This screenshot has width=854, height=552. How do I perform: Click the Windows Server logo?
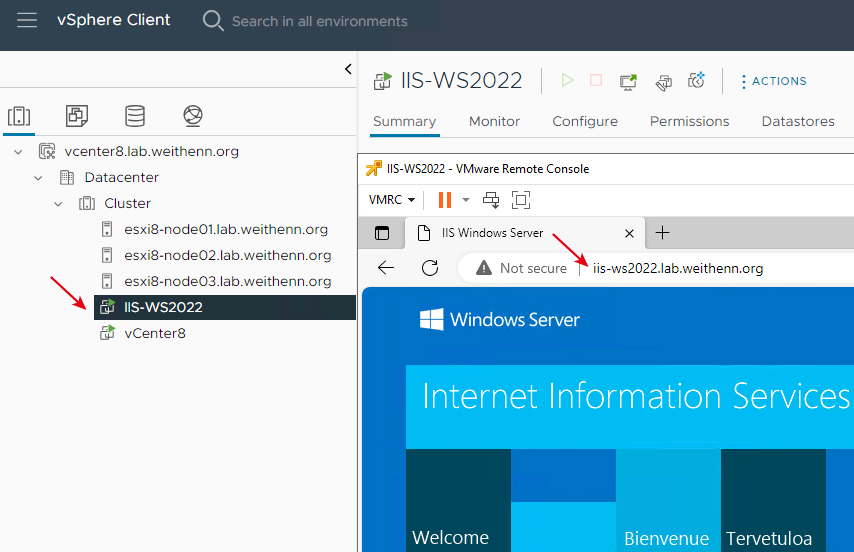point(499,320)
